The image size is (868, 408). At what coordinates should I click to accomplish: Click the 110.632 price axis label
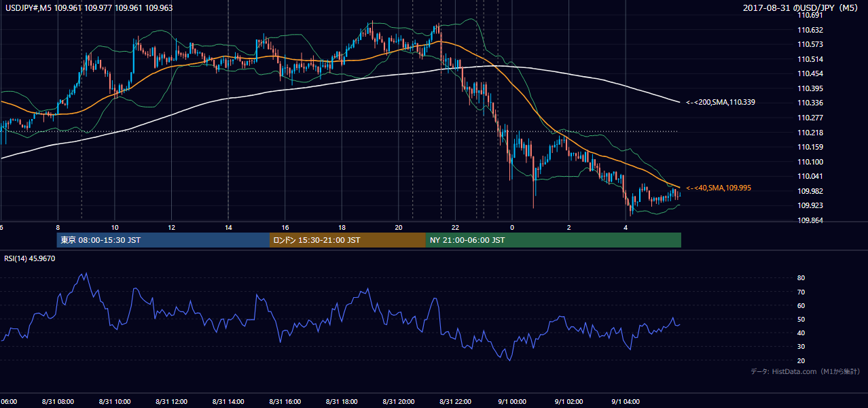[810, 30]
